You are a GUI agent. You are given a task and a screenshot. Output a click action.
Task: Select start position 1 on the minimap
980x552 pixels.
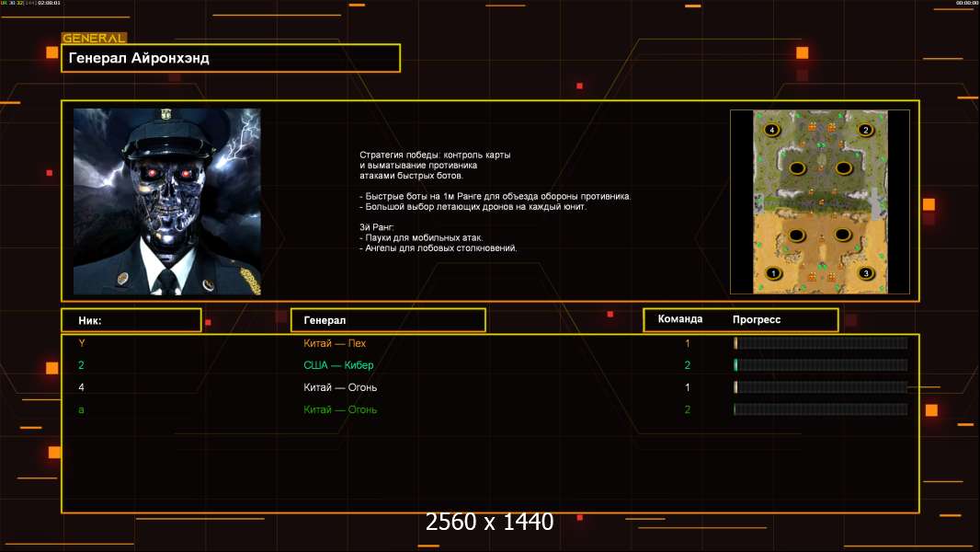tap(773, 273)
